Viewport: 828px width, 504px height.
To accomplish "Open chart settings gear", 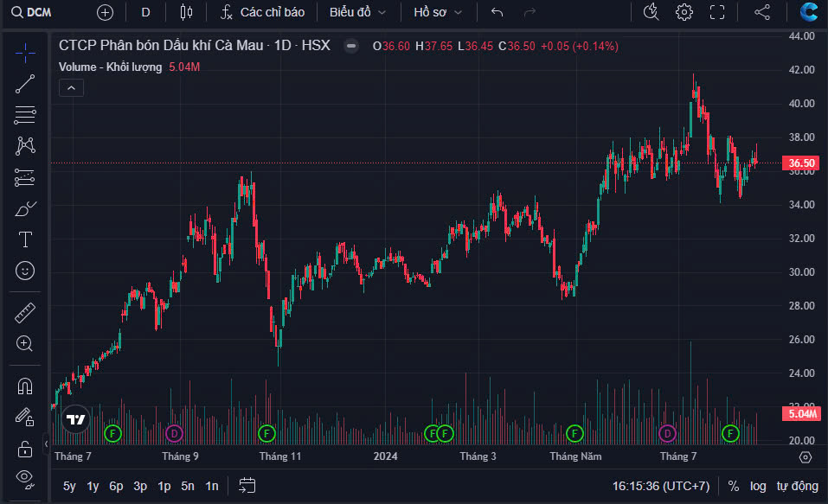I will [x=684, y=12].
